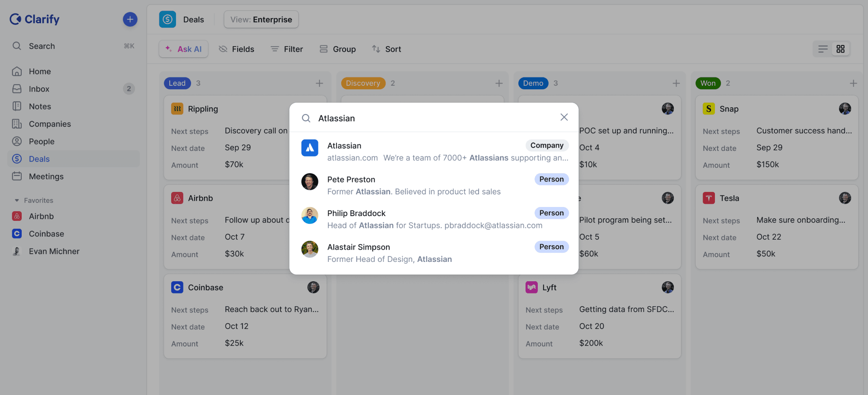Click the Inbox tray icon

tap(17, 89)
